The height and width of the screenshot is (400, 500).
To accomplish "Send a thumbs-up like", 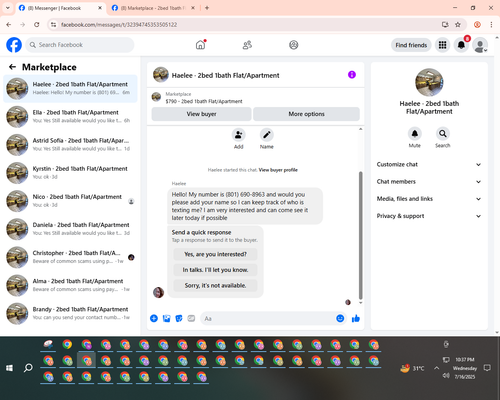I will (x=356, y=318).
